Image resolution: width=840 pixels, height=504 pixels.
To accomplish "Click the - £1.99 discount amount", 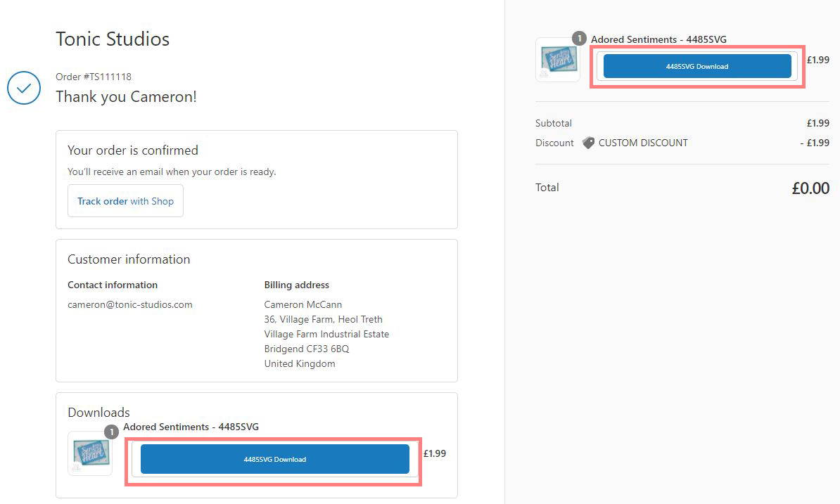I will pyautogui.click(x=815, y=143).
